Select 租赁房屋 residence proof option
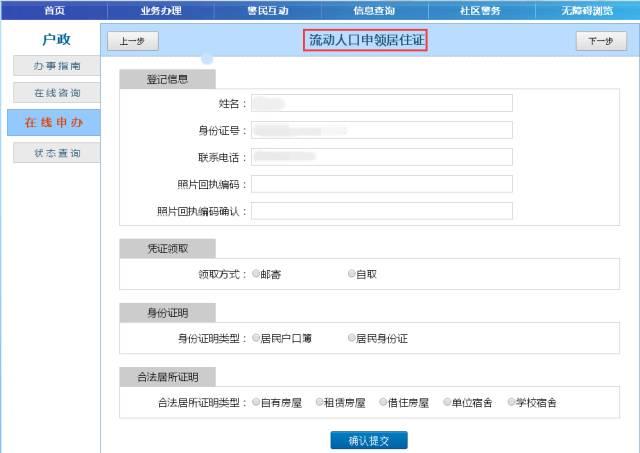This screenshot has height=453, width=640. click(x=320, y=402)
